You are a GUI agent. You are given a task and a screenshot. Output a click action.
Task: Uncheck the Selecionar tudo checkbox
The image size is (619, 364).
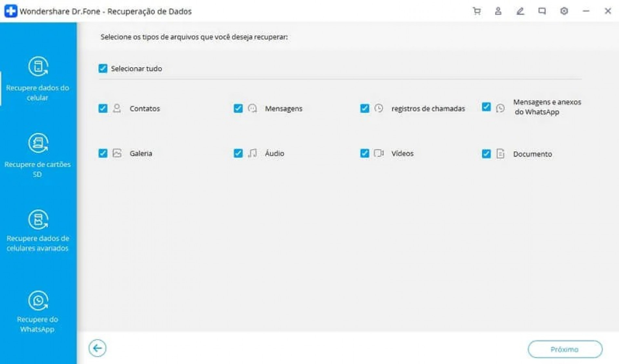coord(103,69)
